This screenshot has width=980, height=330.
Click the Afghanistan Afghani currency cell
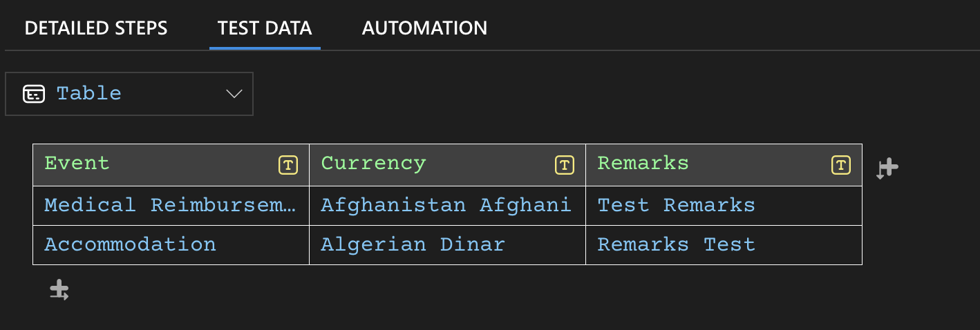coord(446,205)
